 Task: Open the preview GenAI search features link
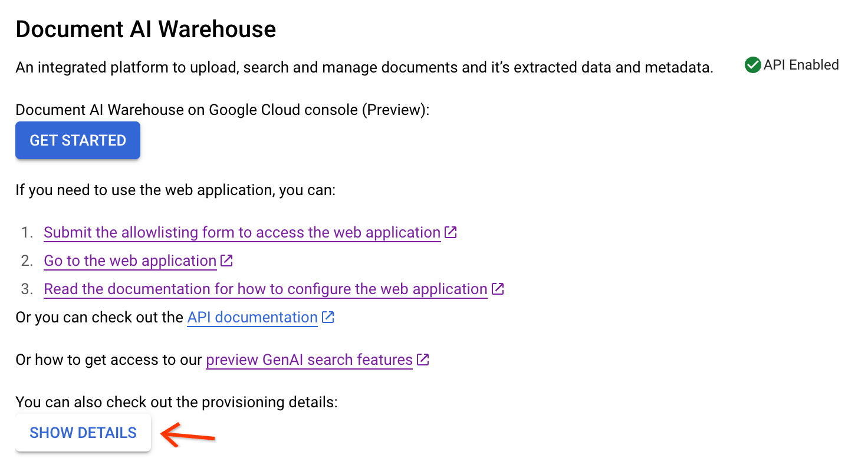(309, 360)
